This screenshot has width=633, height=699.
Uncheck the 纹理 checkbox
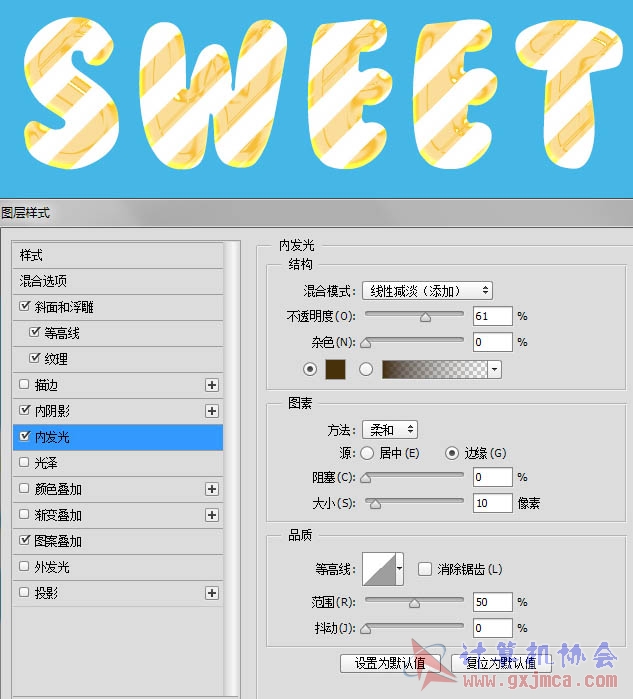pyautogui.click(x=34, y=358)
